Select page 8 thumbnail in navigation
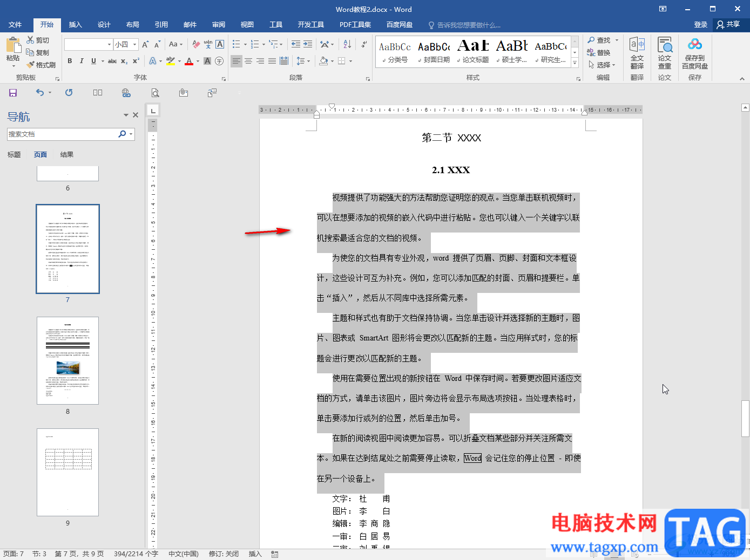 click(x=67, y=360)
